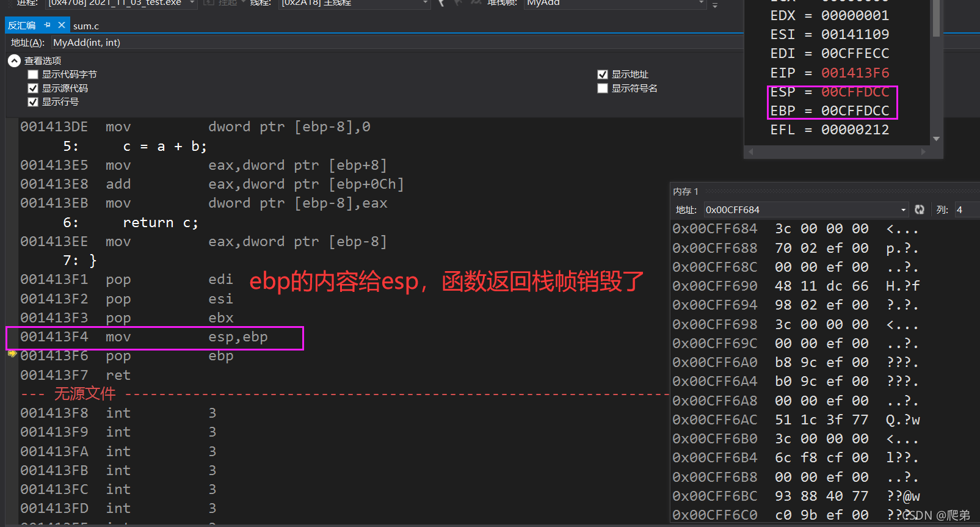Screen dimensions: 980x527
Task: Click registers window scroll-down arrow
Action: click(937, 139)
